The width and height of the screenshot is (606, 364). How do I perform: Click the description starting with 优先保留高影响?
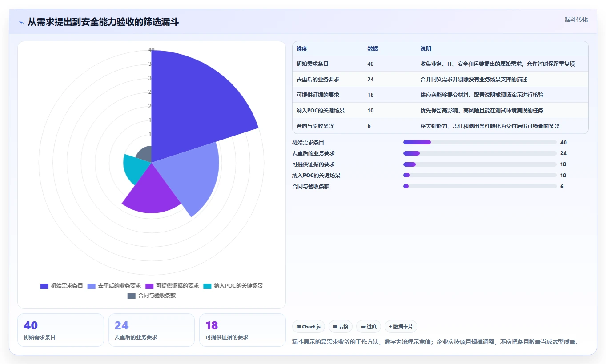(482, 110)
